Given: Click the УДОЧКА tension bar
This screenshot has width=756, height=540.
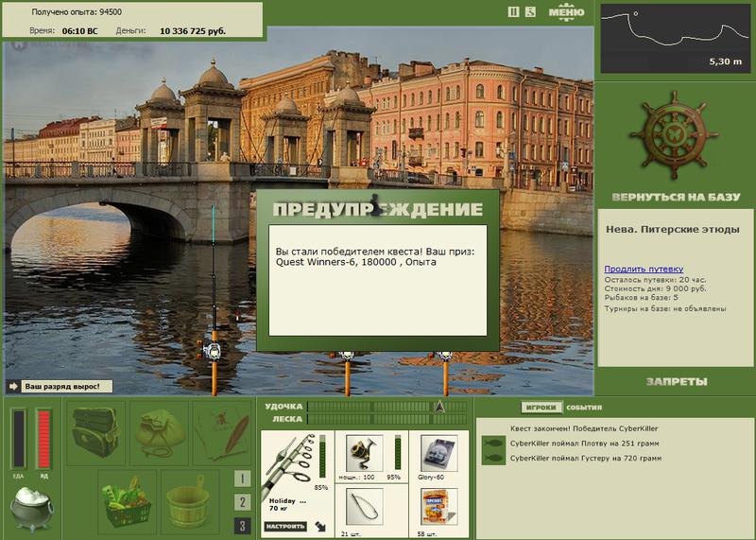Looking at the screenshot, I should pyautogui.click(x=387, y=407).
